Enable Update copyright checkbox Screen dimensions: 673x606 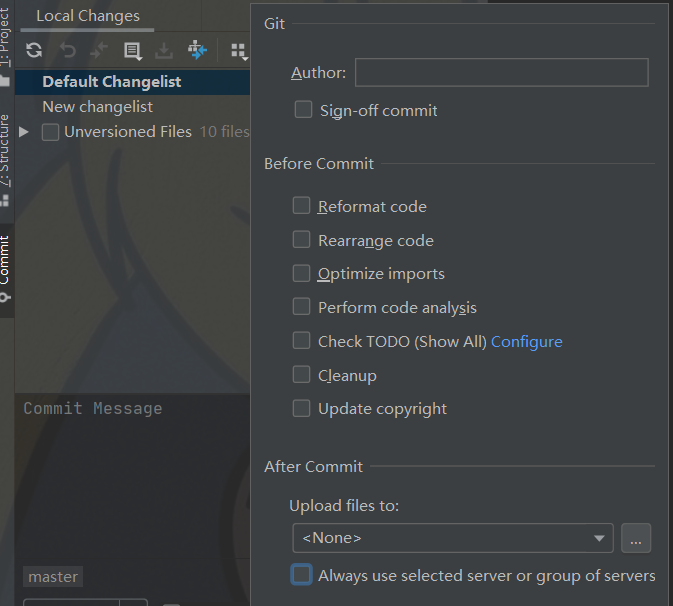(x=301, y=408)
